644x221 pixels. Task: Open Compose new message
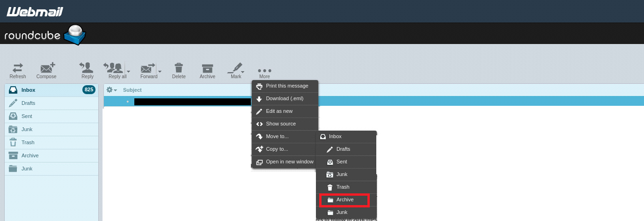click(x=47, y=68)
